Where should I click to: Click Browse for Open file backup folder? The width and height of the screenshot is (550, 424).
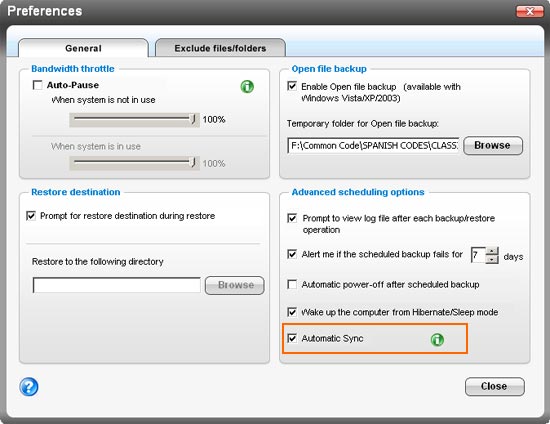tap(493, 146)
